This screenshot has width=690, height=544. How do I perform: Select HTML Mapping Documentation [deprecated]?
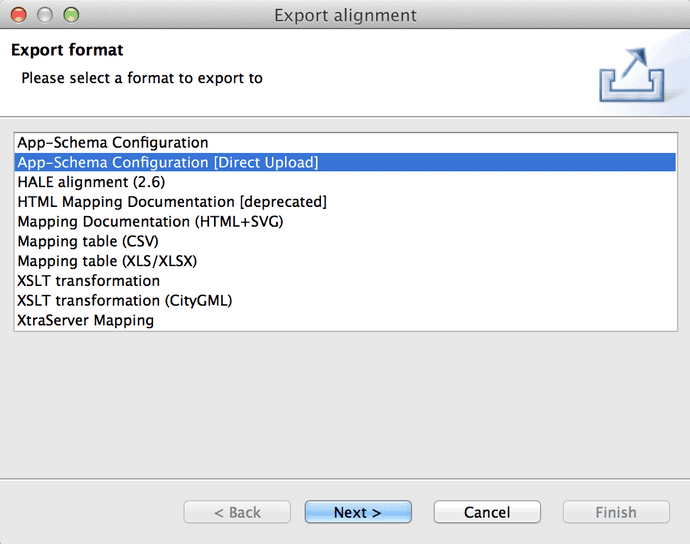[345, 202]
